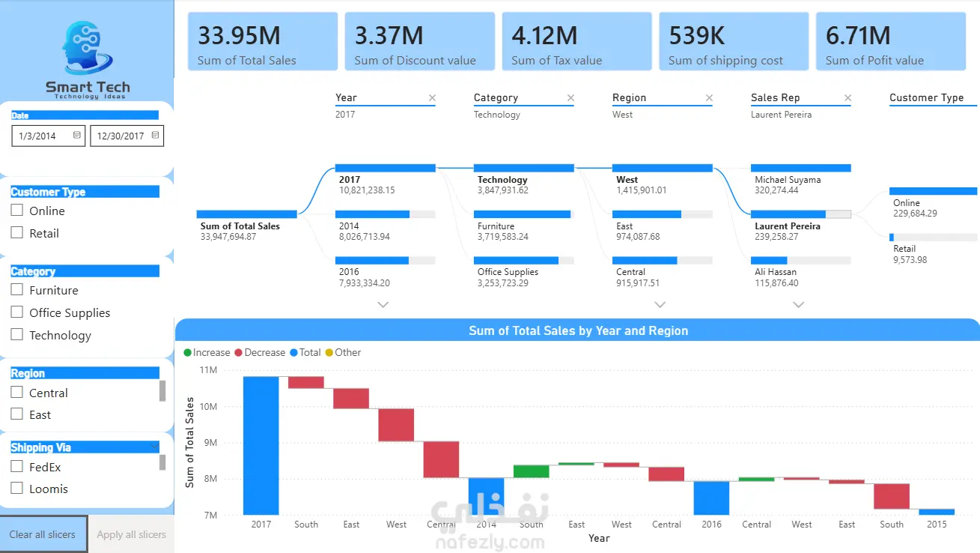Click the red Decrease legend marker
The height and width of the screenshot is (553, 980).
239,352
